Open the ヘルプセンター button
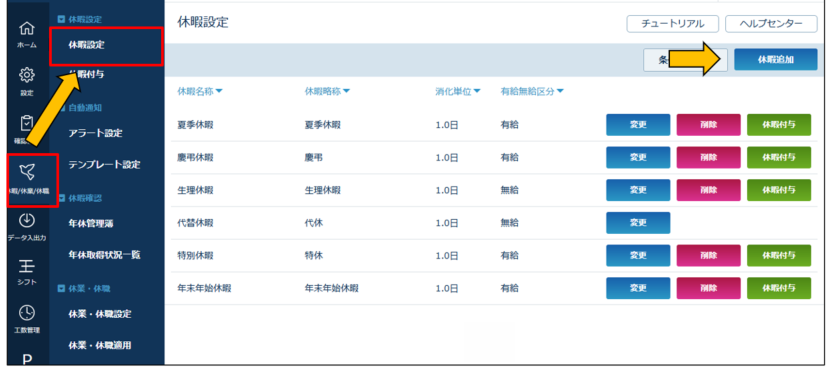Viewport: 831px width, 370px height. tap(771, 24)
